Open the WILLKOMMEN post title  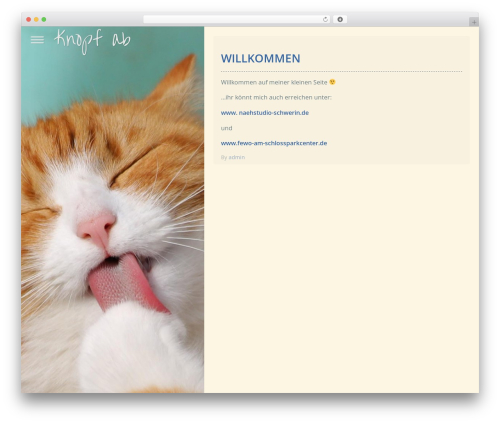click(x=260, y=58)
